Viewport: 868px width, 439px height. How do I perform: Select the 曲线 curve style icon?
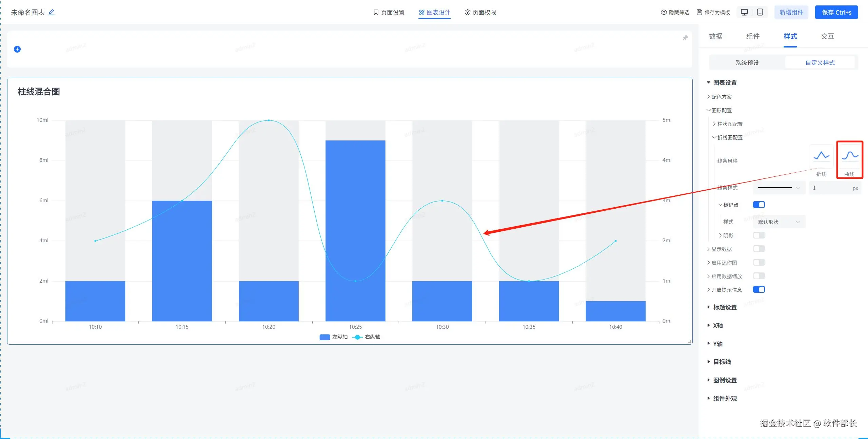click(850, 156)
